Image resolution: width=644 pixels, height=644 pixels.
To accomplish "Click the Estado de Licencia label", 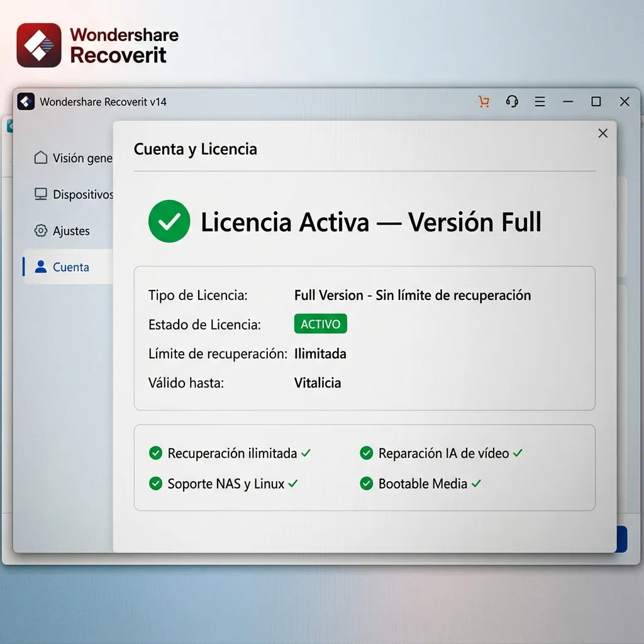I will click(204, 325).
